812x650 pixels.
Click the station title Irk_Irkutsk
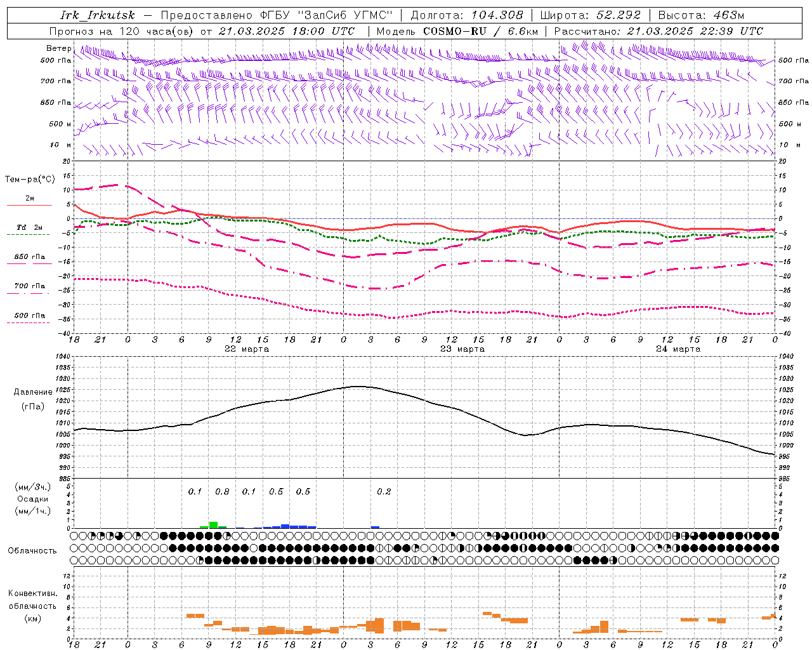98,15
